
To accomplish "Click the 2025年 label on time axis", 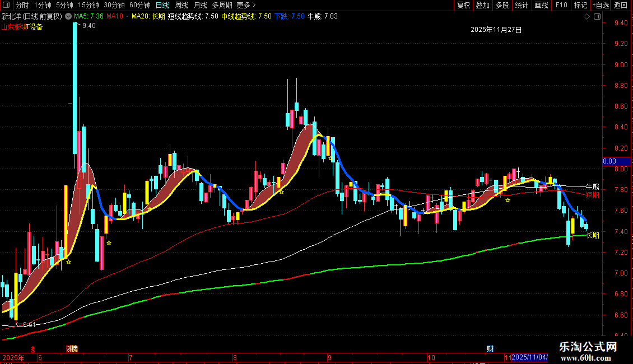I will click(x=13, y=357).
